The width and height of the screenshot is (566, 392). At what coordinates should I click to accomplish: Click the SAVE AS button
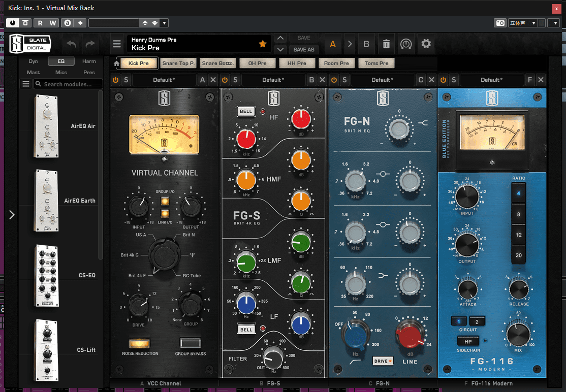click(x=303, y=49)
